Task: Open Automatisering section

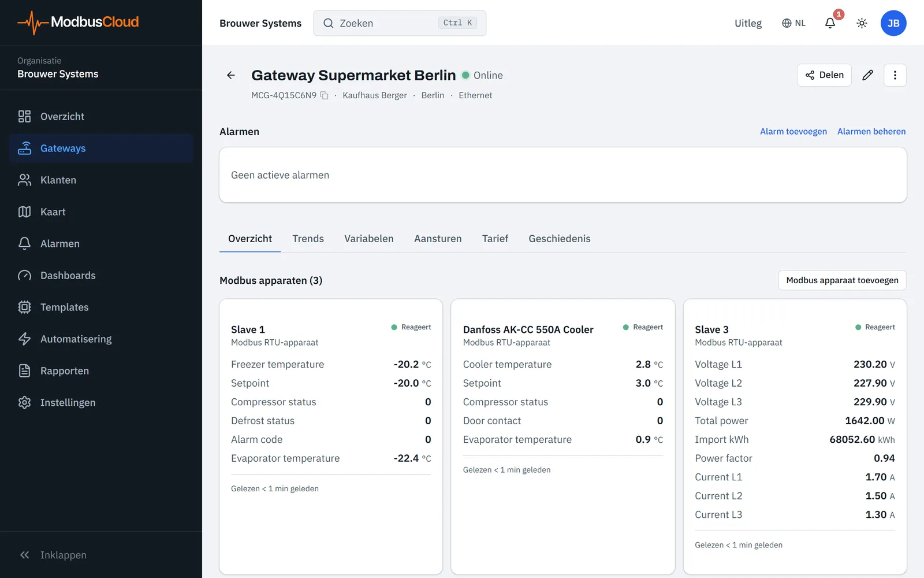Action: click(x=101, y=339)
